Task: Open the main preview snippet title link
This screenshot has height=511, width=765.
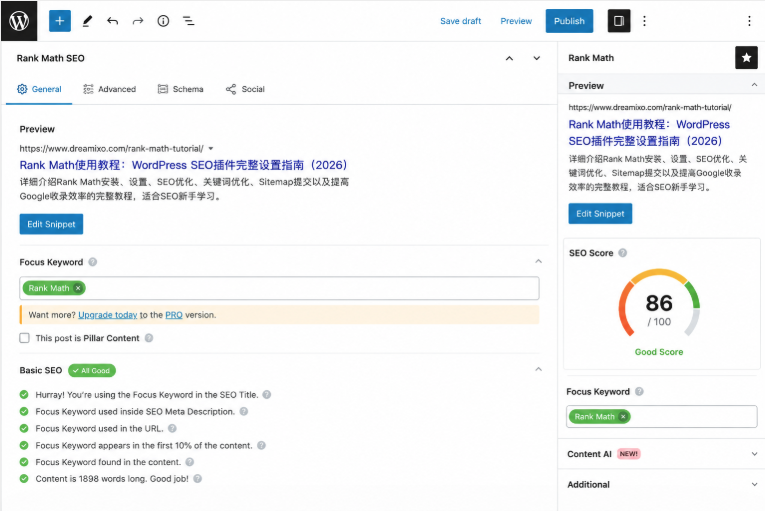Action: (x=183, y=165)
